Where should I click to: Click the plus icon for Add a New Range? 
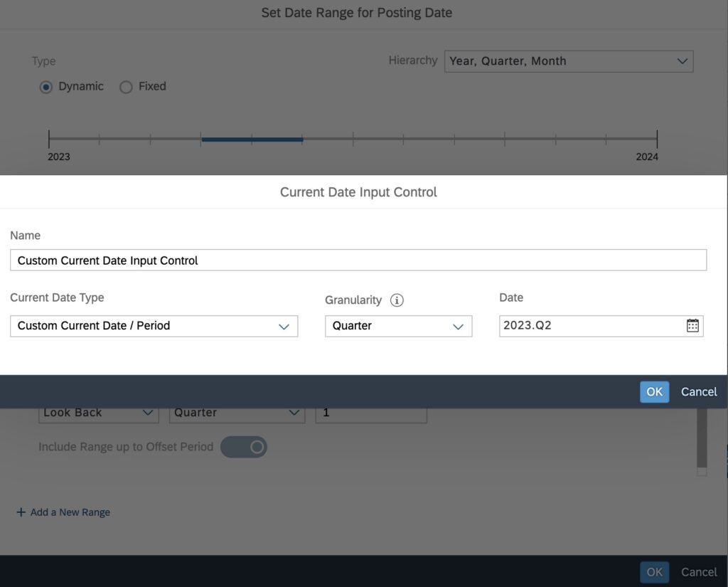click(21, 512)
